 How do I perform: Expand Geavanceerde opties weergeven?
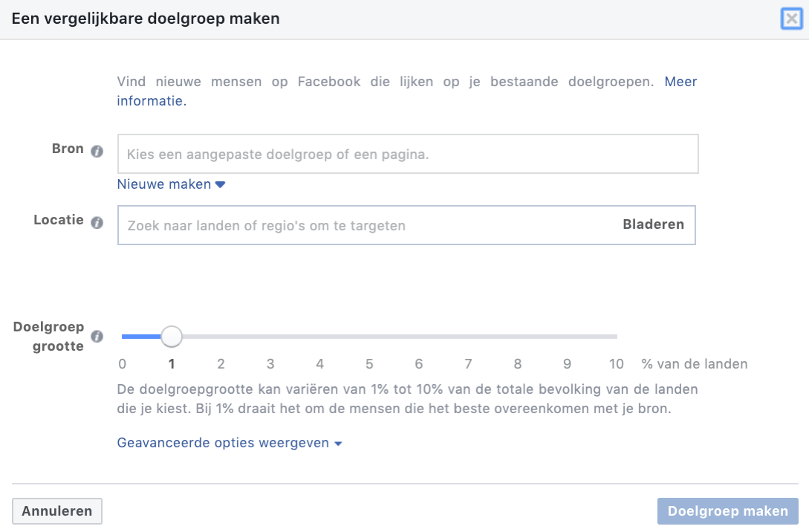(230, 443)
